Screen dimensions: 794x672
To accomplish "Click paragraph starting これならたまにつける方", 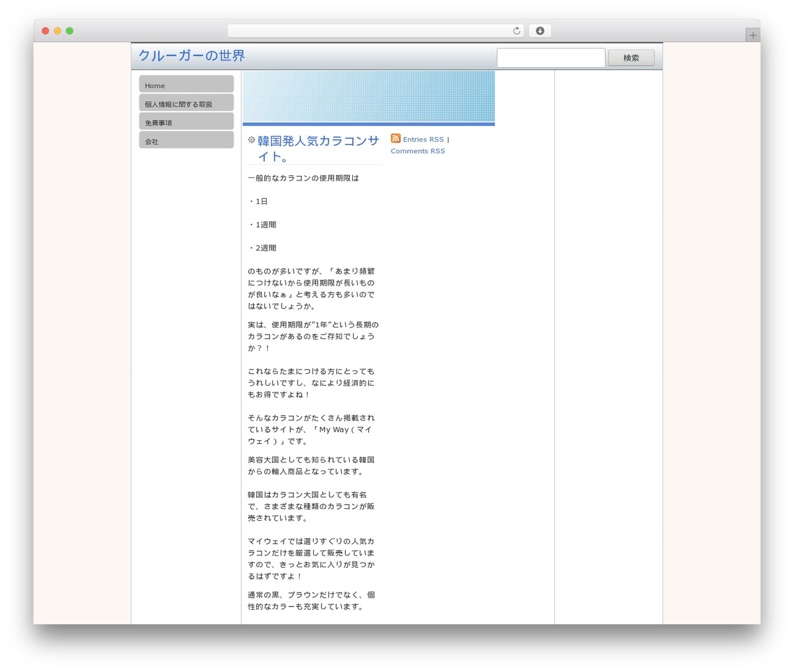I will pos(311,383).
